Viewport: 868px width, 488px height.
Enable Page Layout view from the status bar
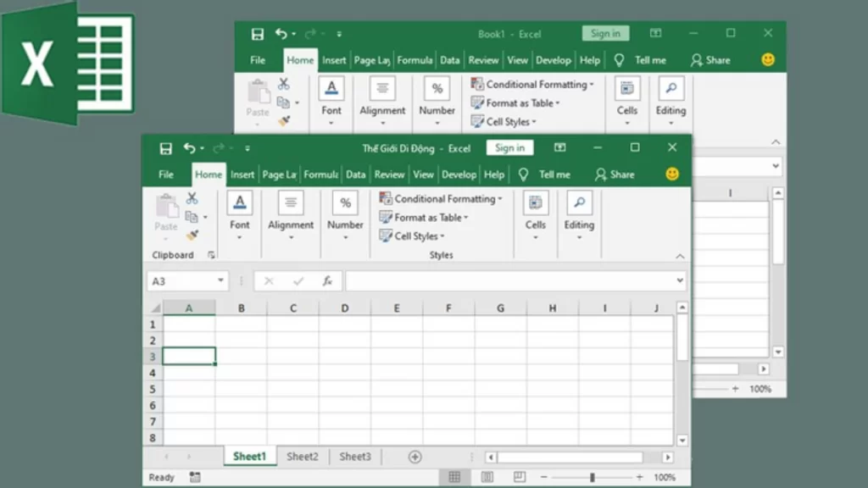[487, 476]
